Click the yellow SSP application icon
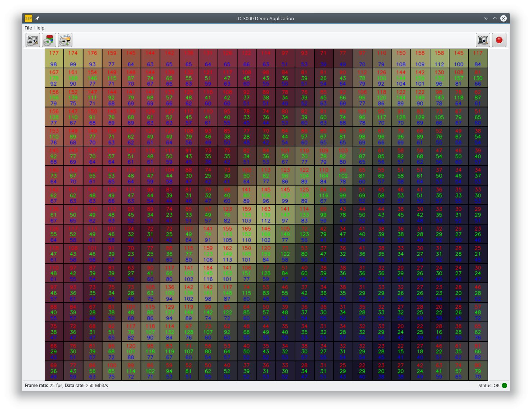This screenshot has height=413, width=532. click(28, 18)
